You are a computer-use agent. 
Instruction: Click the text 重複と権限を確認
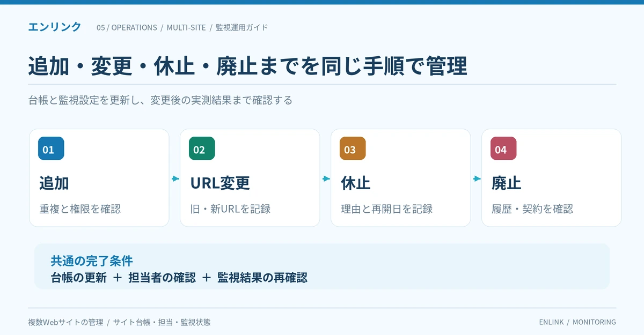[x=80, y=209]
